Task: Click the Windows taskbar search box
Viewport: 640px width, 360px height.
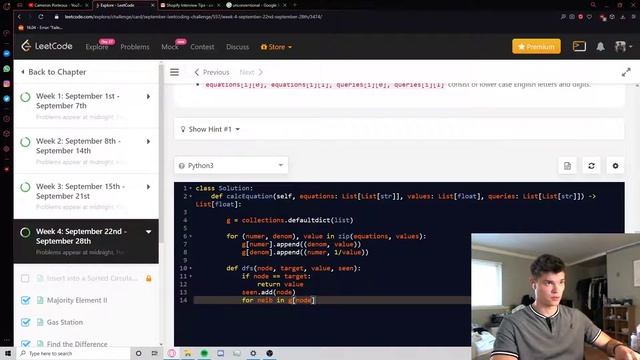Action: (x=74, y=353)
